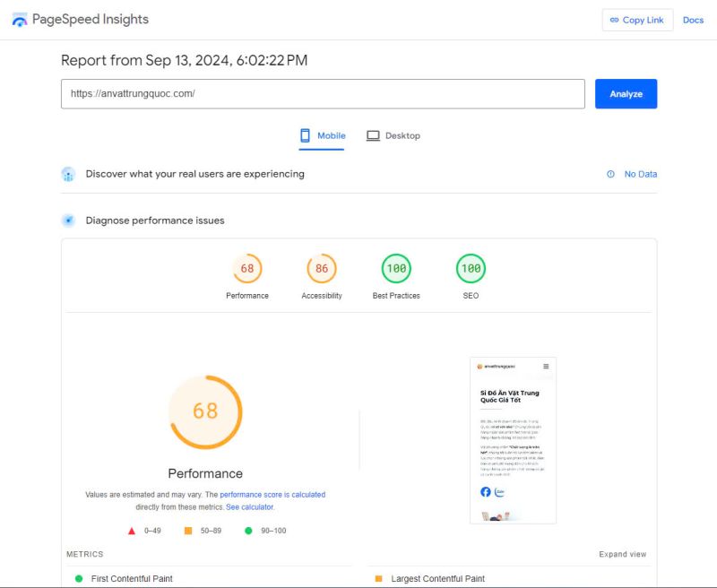
Task: Switch to the Desktop tab
Action: point(393,136)
